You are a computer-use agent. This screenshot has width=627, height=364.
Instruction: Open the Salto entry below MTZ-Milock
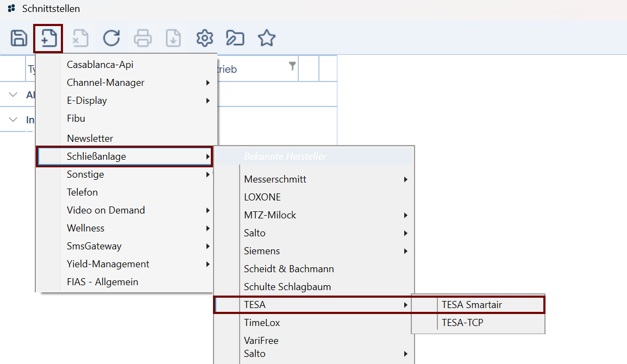[314, 233]
